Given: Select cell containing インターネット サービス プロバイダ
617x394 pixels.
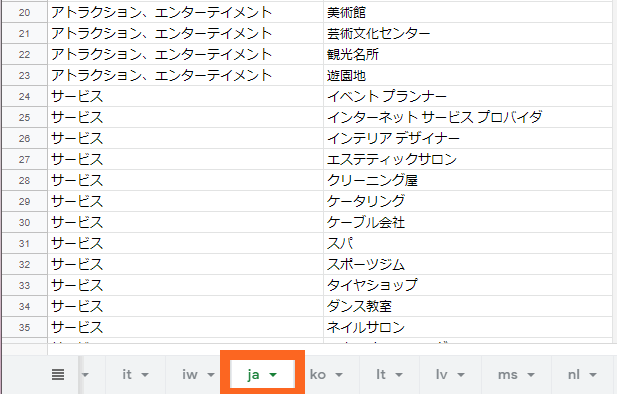Looking at the screenshot, I should tap(468, 117).
